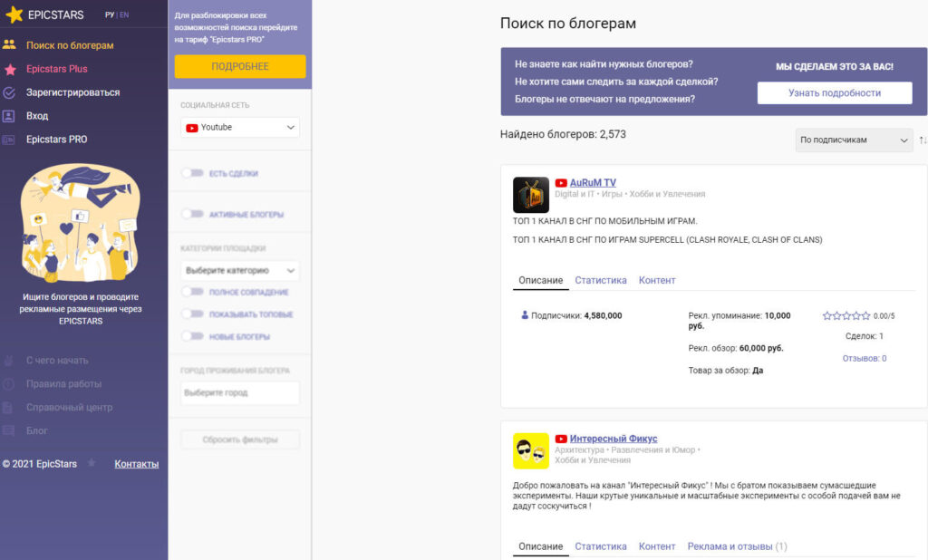Click the Выберите город input field

[x=240, y=393]
